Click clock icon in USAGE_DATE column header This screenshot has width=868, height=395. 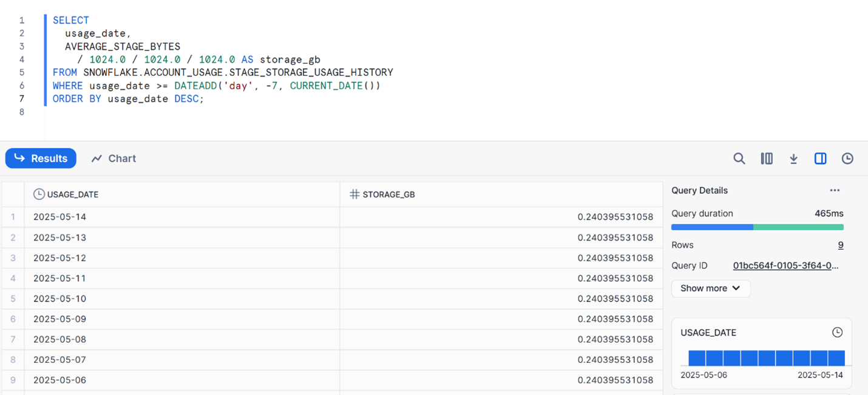(39, 194)
